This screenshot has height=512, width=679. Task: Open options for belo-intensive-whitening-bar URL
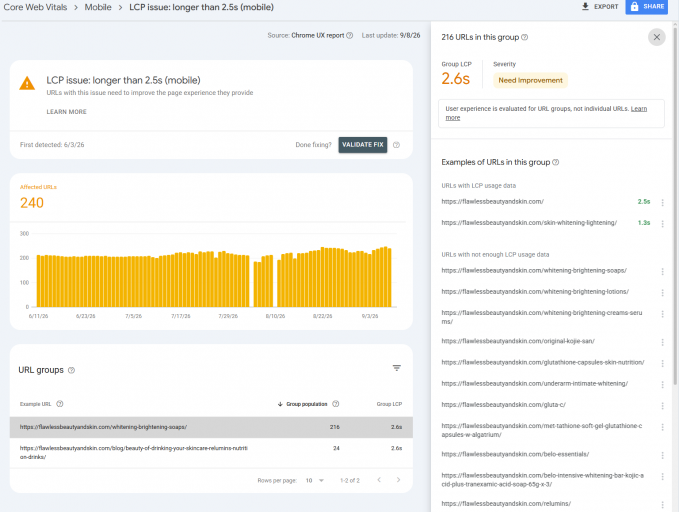click(662, 476)
